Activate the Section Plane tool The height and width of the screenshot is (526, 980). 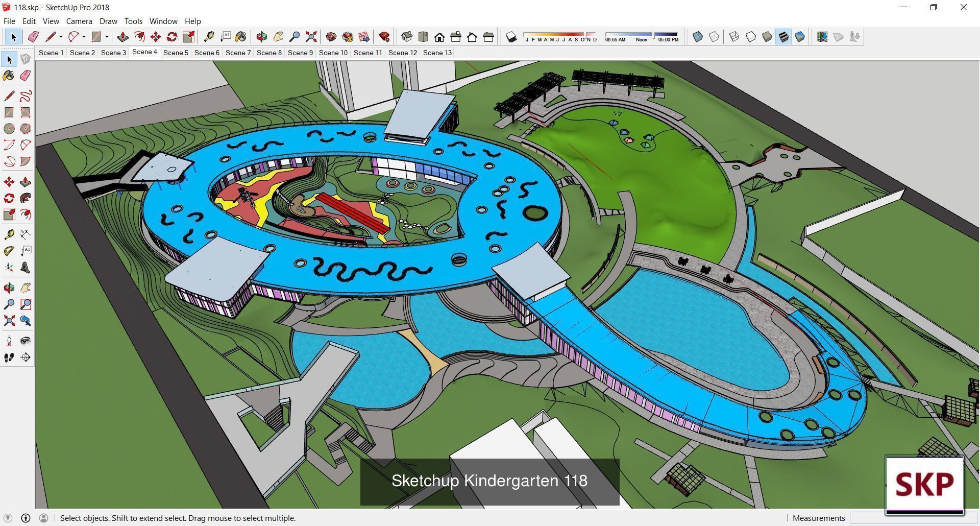click(26, 357)
